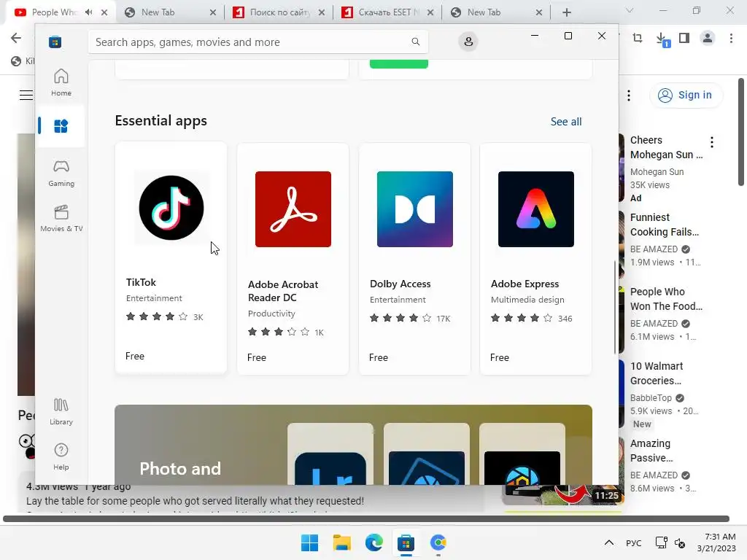Open browser profile avatar
Image resolution: width=747 pixels, height=560 pixels.
(708, 38)
